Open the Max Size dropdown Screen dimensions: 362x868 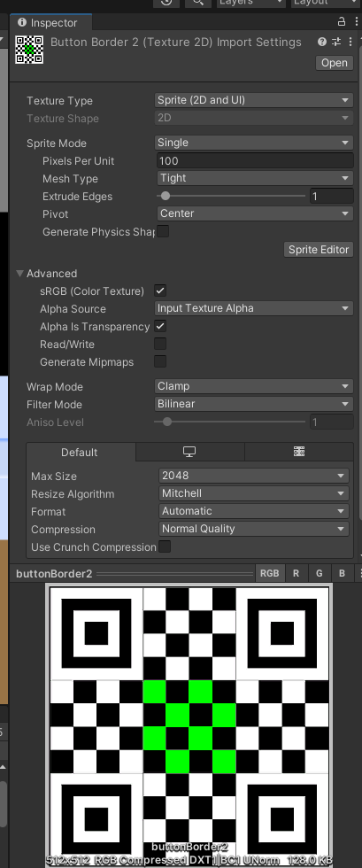pos(253,476)
